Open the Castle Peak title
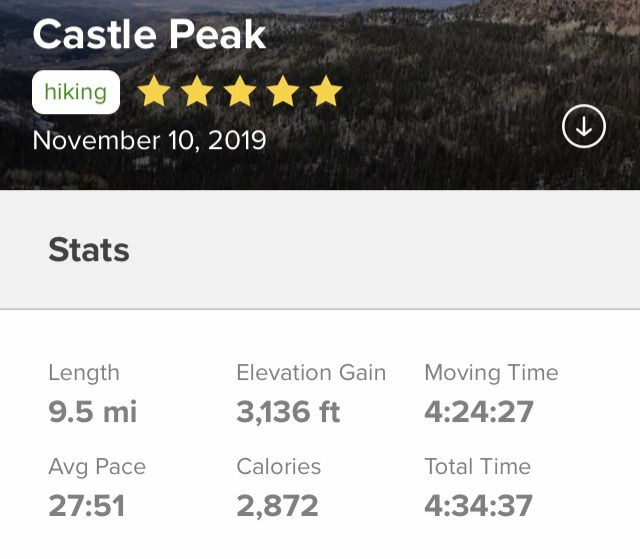 pos(149,35)
